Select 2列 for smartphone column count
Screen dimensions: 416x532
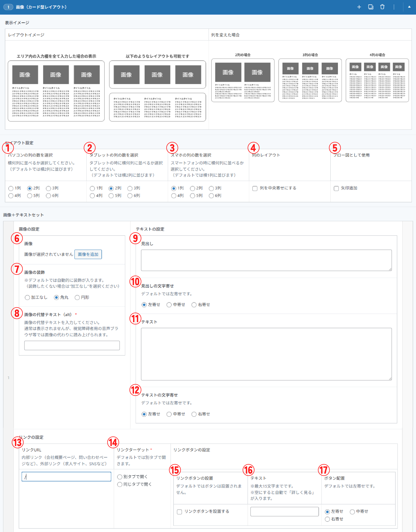coord(192,188)
